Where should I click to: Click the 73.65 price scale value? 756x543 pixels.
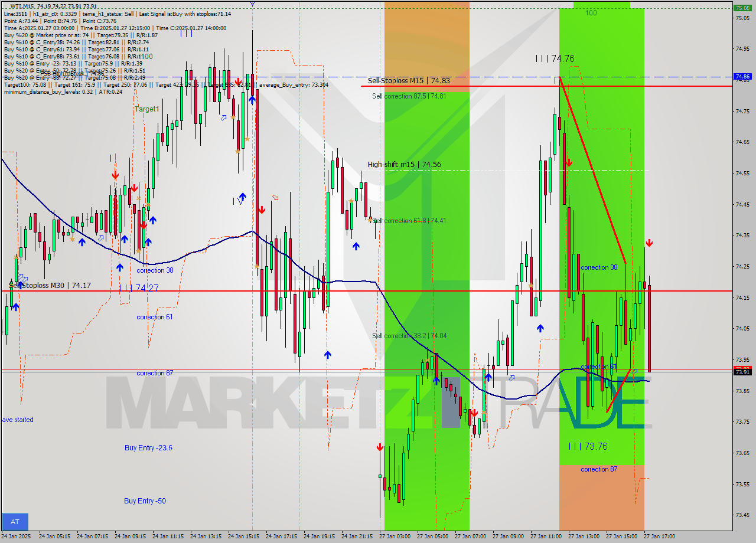click(742, 453)
